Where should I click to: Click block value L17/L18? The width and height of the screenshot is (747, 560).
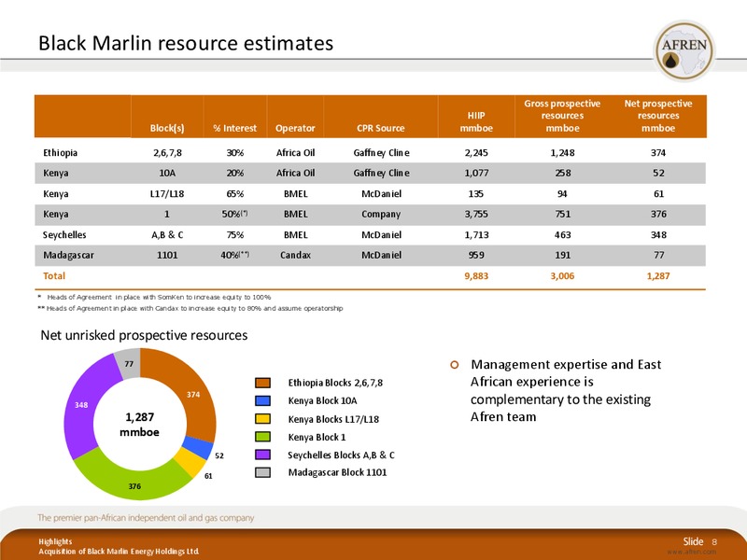[x=167, y=194]
